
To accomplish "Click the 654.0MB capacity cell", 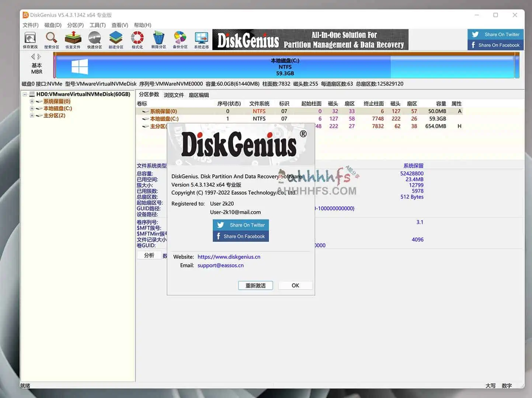I will [436, 126].
